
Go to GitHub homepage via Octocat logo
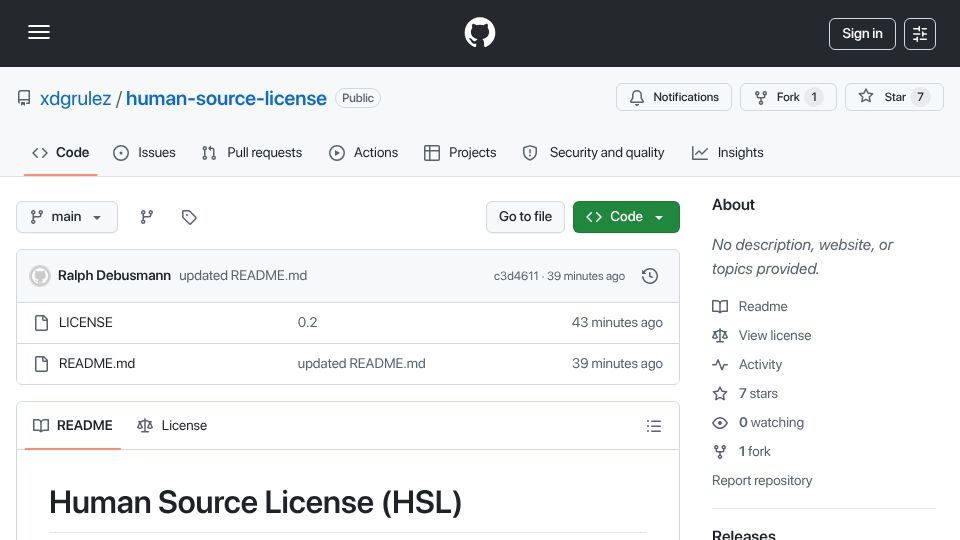[x=479, y=32]
